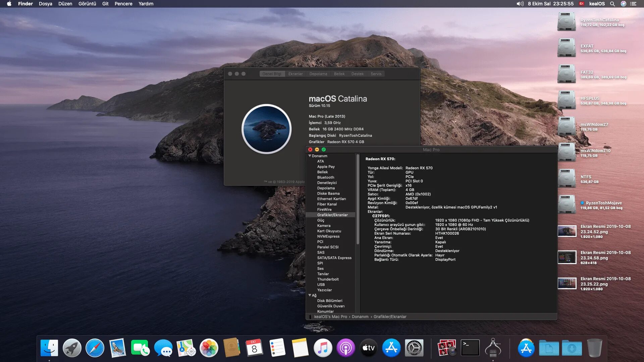Open the NTFS drive on the desktop
The width and height of the screenshot is (644, 362).
(x=567, y=178)
